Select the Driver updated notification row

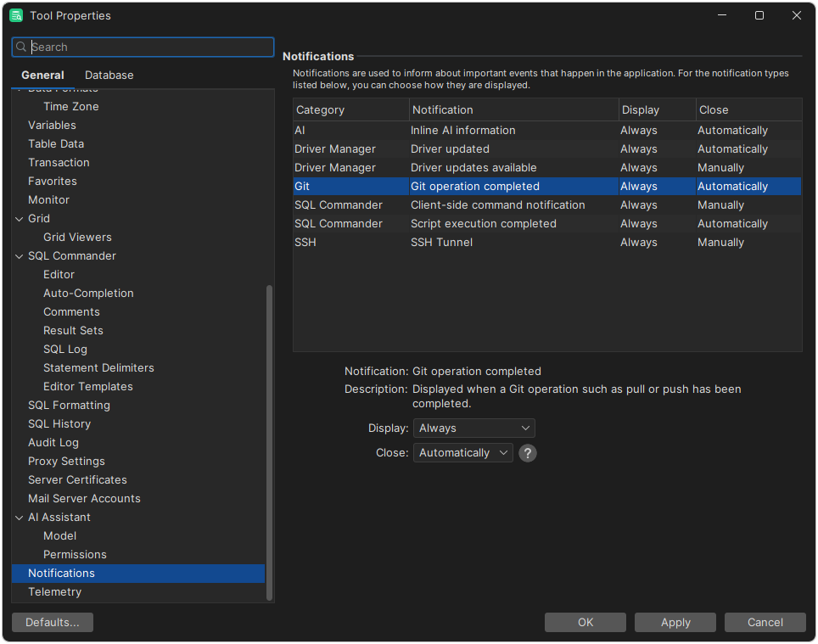(547, 149)
